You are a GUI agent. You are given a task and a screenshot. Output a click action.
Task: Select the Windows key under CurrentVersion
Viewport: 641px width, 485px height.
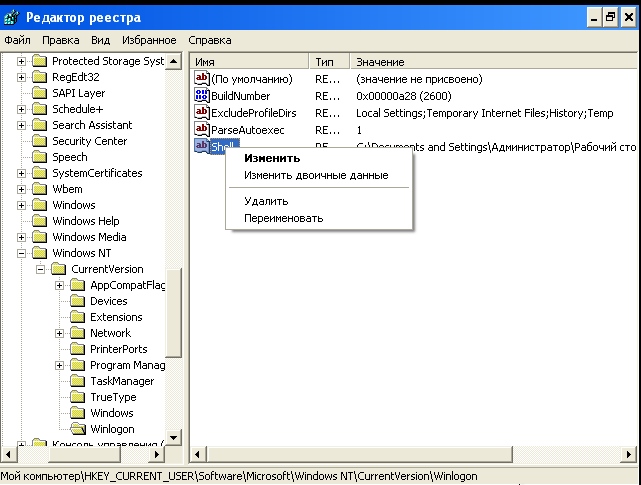(112, 413)
